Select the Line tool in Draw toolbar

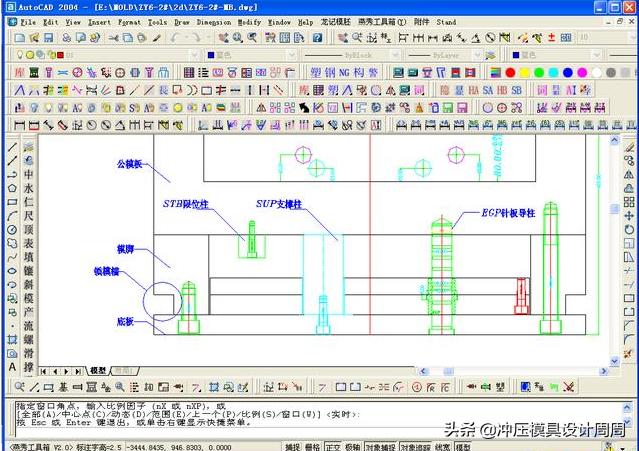click(x=13, y=147)
